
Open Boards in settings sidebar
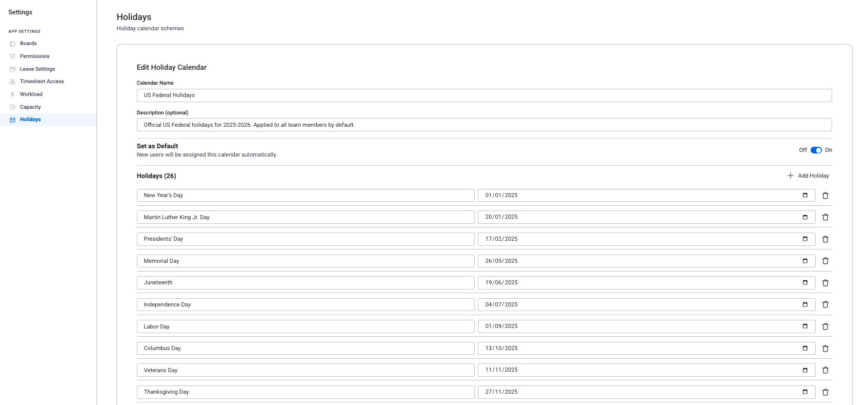(28, 44)
